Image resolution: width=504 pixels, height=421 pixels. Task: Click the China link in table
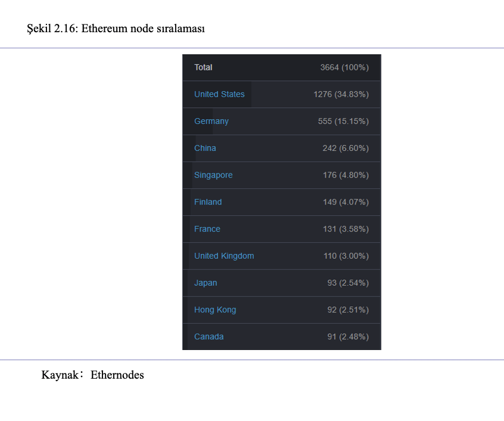[x=205, y=148]
